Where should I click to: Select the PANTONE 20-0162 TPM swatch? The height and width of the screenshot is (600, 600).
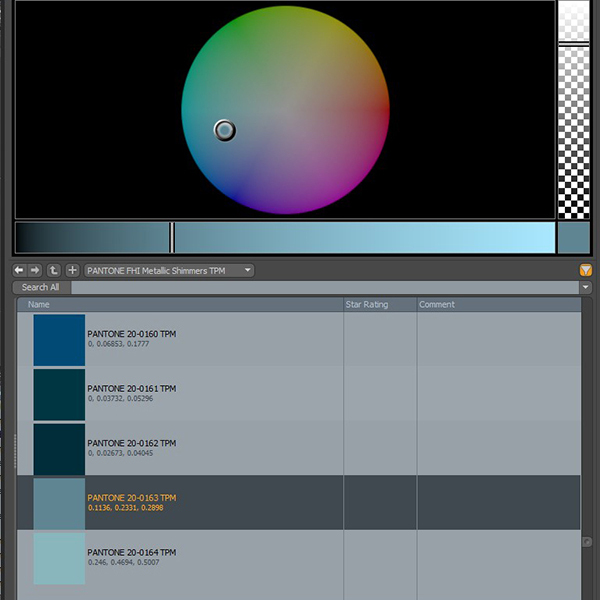pyautogui.click(x=59, y=449)
